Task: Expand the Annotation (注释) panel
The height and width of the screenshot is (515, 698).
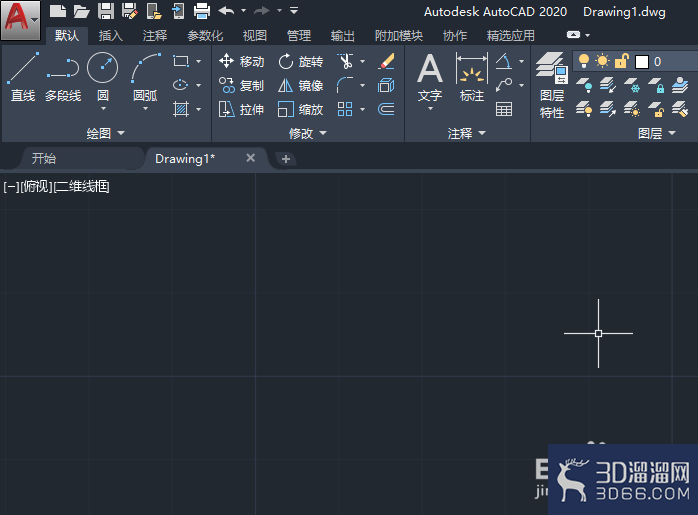Action: click(467, 133)
